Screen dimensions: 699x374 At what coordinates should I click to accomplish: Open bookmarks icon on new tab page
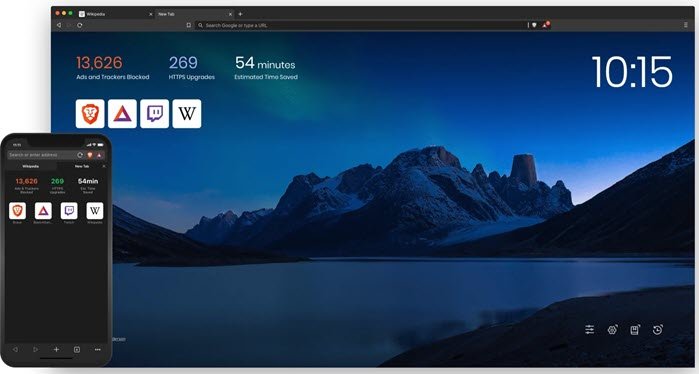635,329
